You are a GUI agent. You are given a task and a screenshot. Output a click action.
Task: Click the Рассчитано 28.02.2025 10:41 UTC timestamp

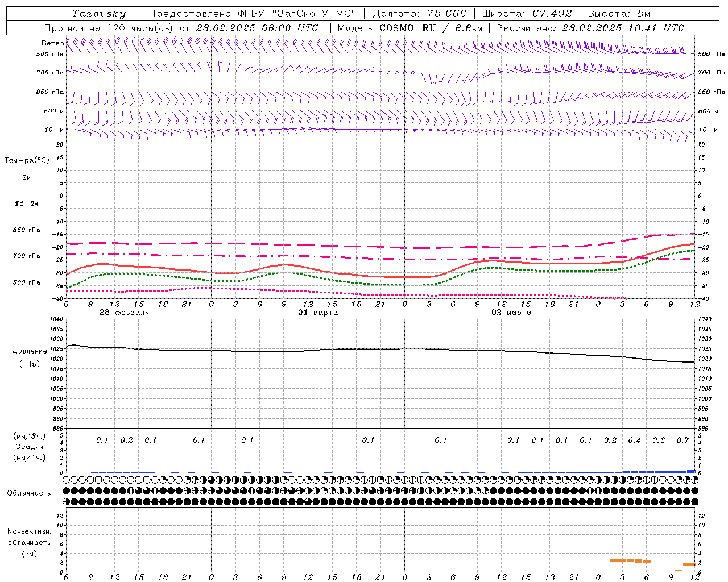[x=590, y=28]
